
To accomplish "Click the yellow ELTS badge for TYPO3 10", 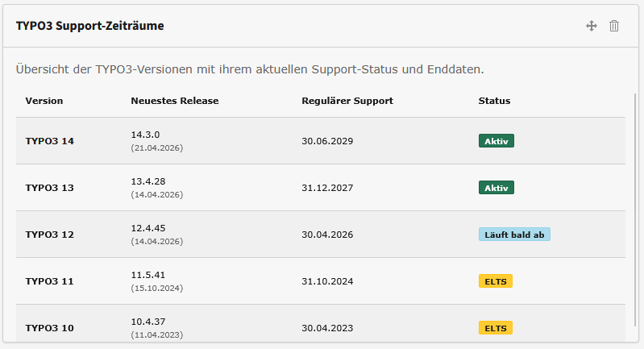I will [496, 328].
